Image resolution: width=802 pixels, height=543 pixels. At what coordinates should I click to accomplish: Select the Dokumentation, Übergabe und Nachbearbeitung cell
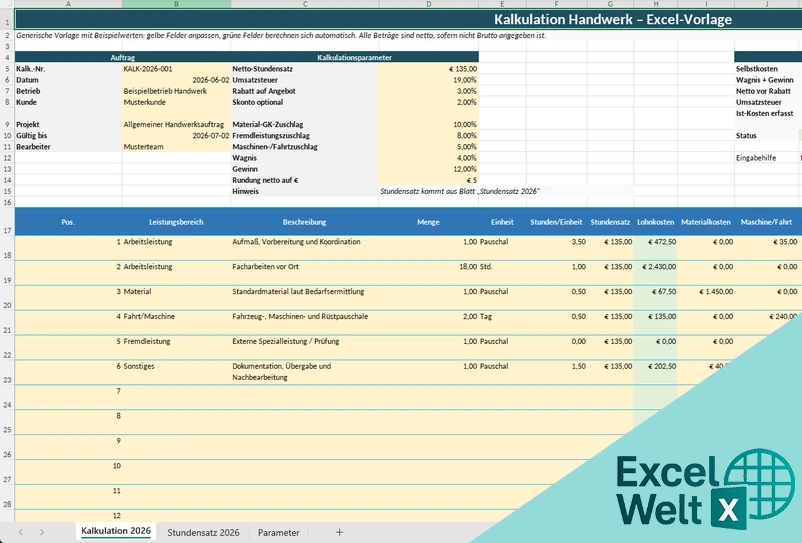305,373
